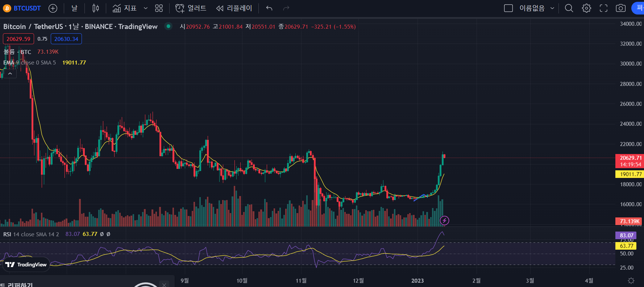The height and width of the screenshot is (287, 644).
Task: Click the RSI 50.00 scale label
Action: 627,254
